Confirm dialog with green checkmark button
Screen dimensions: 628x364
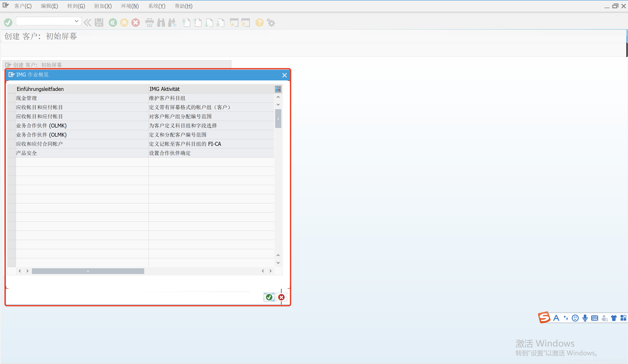[x=269, y=297]
